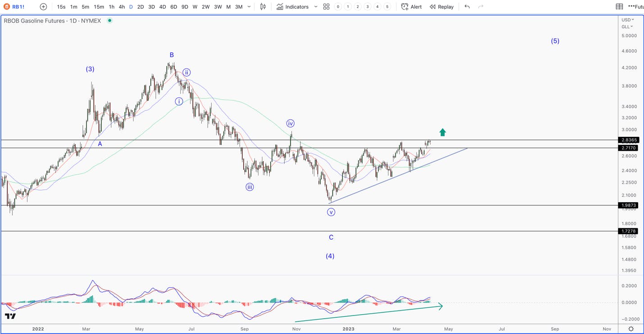Viewport: 644px width, 334px height.
Task: Switch to the 4h timeframe
Action: (x=122, y=7)
